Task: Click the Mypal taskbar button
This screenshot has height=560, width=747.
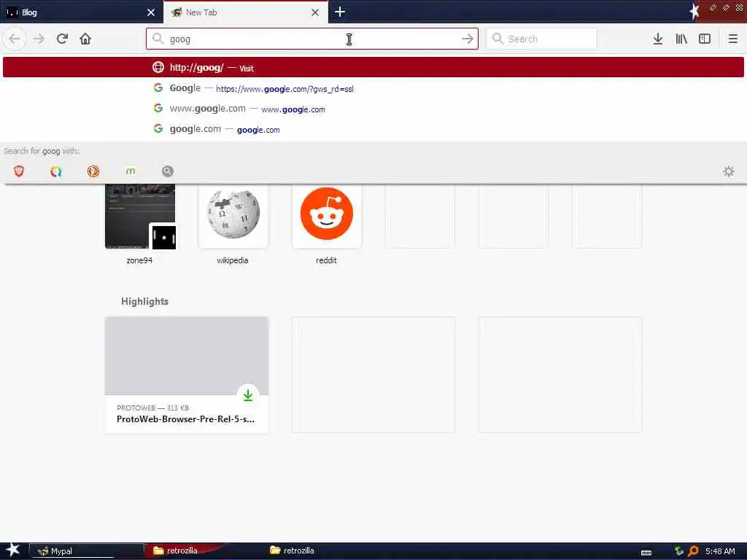Action: [86, 551]
